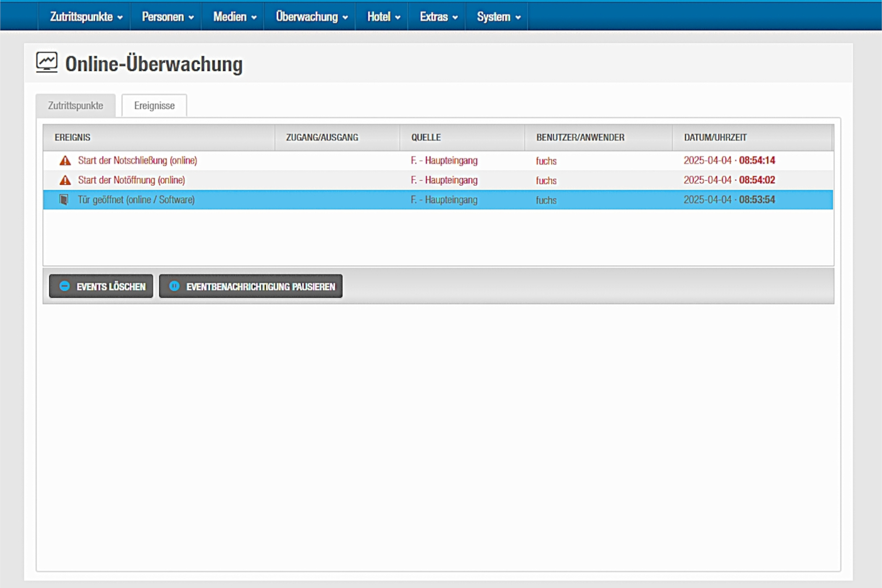This screenshot has height=588, width=882.
Task: Open the Zutrittspunkte dropdown menu
Action: point(86,17)
